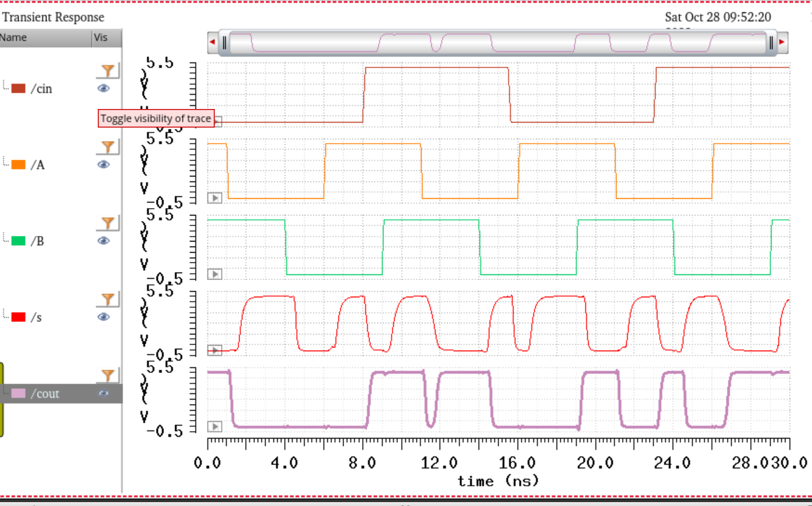
Task: Click the left red arrow of zoom scrollbar
Action: [213, 42]
